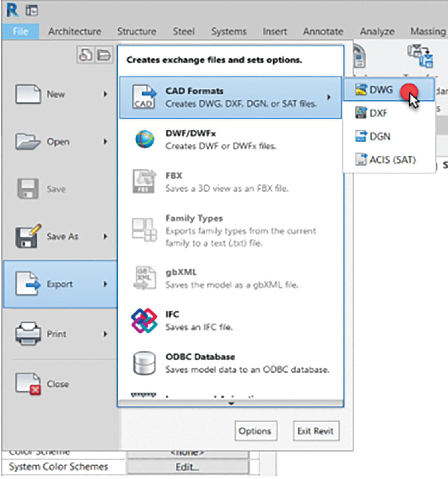The width and height of the screenshot is (448, 479).
Task: Choose FBX export option
Action: click(x=231, y=182)
